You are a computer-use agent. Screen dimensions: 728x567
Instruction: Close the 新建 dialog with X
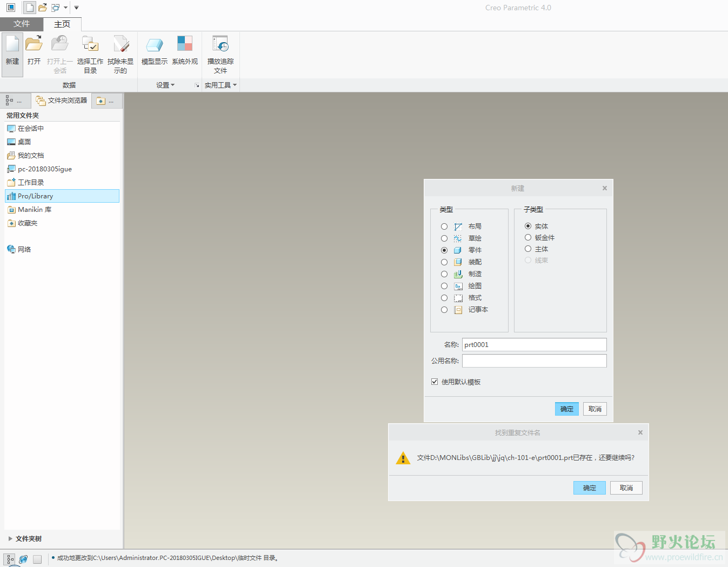click(605, 188)
